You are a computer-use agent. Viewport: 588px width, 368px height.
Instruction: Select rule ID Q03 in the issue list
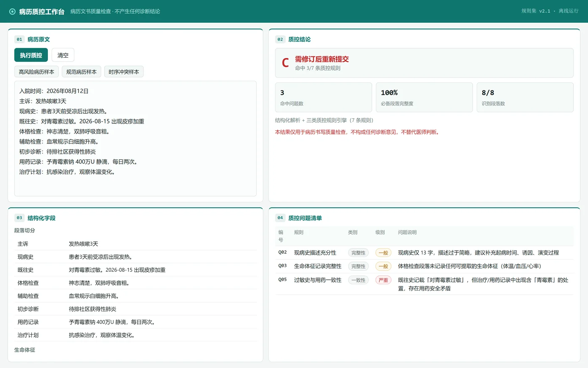click(283, 266)
